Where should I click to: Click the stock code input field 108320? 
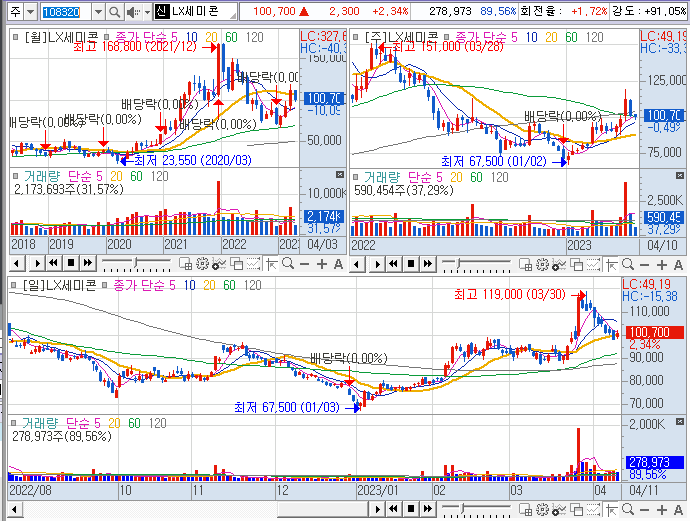tap(66, 12)
